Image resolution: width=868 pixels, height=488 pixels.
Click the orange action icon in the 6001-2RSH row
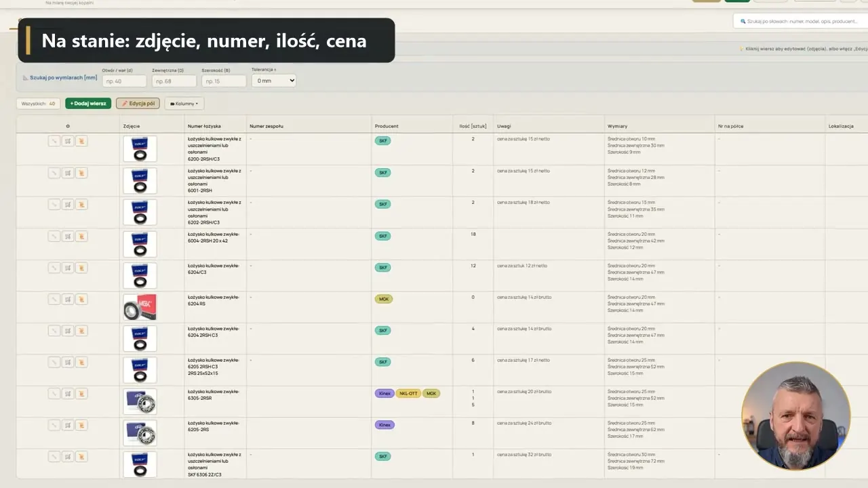point(81,173)
